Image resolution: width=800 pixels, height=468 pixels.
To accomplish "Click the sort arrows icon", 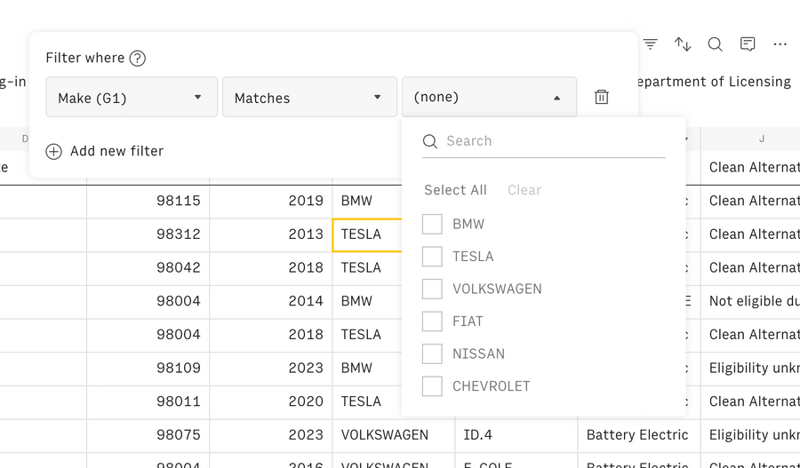I will tap(683, 44).
